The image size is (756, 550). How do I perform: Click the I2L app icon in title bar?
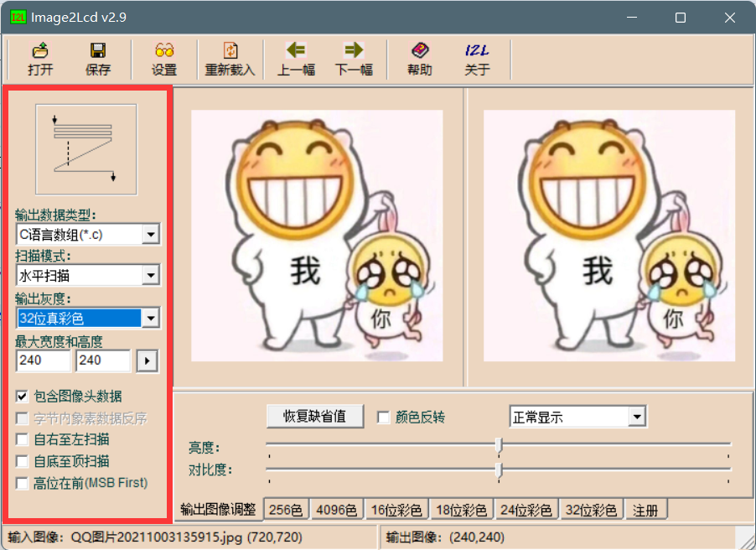18,18
